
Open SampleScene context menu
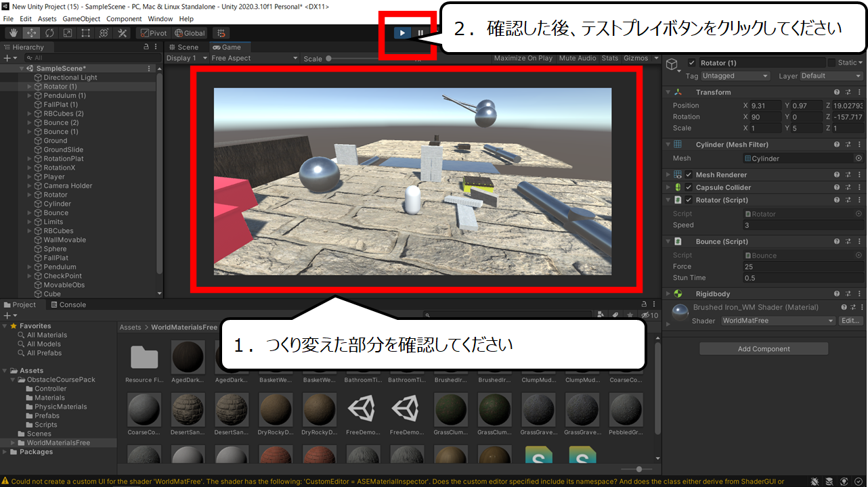(x=149, y=68)
